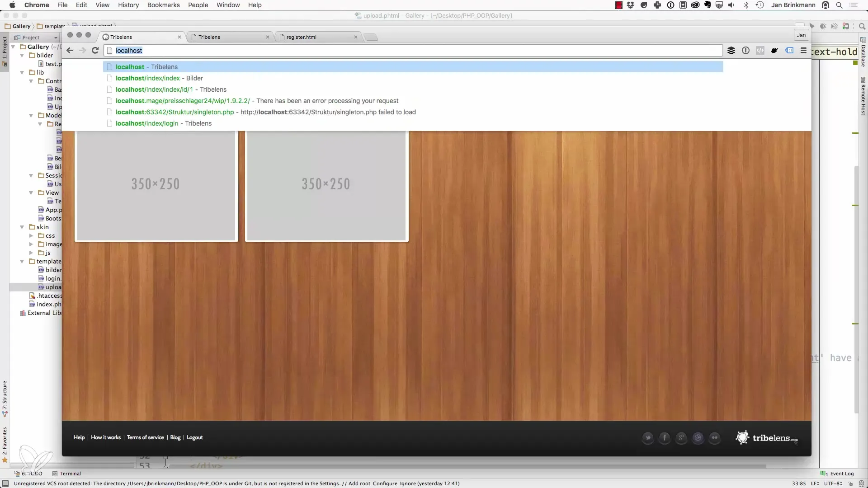
Task: Open the Chrome hamburger menu
Action: pyautogui.click(x=803, y=51)
